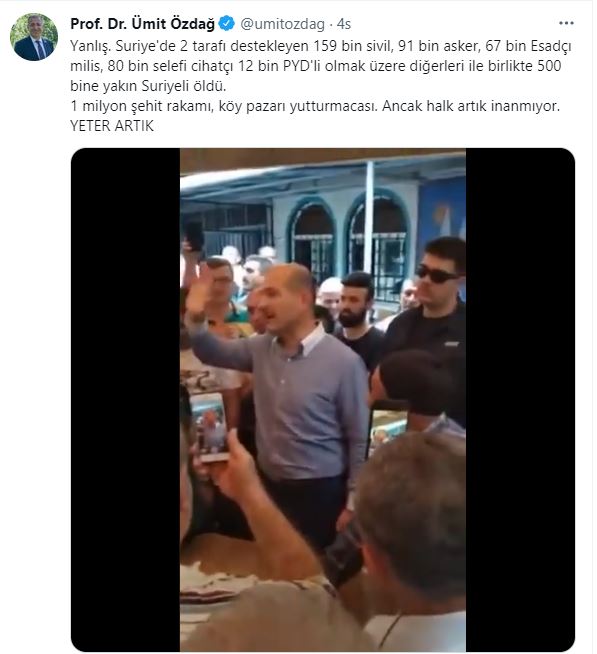Visit the @umitozdag handle link
The height and width of the screenshot is (654, 597).
(x=282, y=24)
